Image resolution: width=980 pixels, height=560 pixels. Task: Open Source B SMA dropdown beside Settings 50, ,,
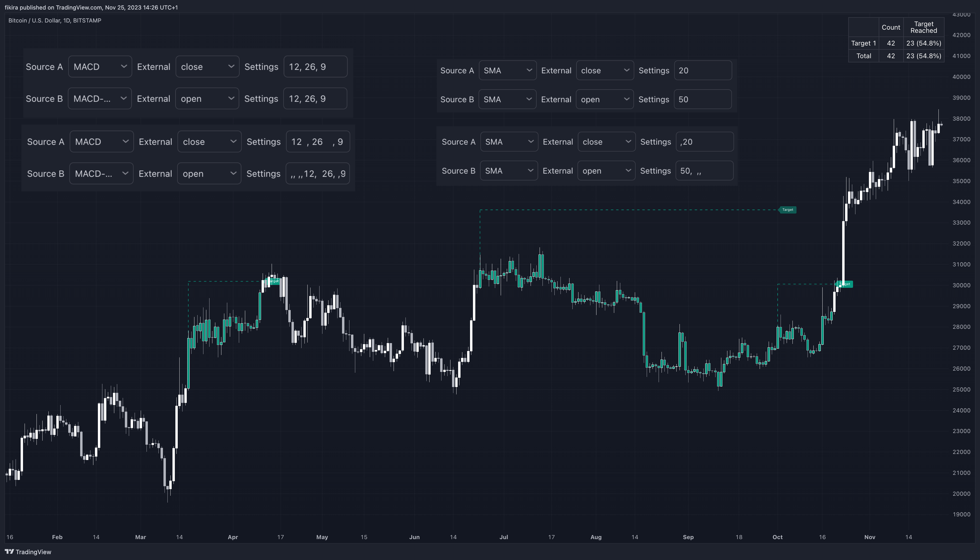509,170
